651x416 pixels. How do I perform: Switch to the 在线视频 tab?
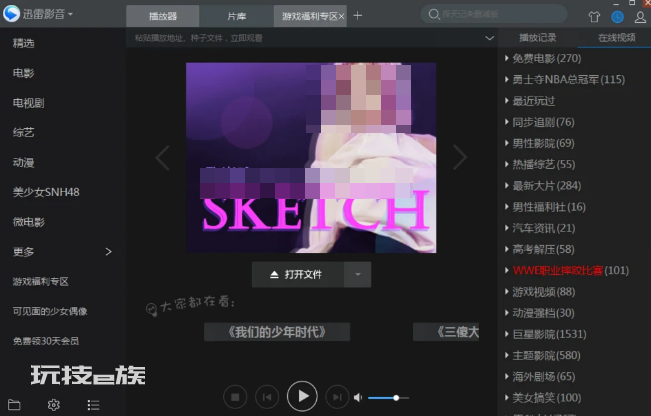click(616, 38)
